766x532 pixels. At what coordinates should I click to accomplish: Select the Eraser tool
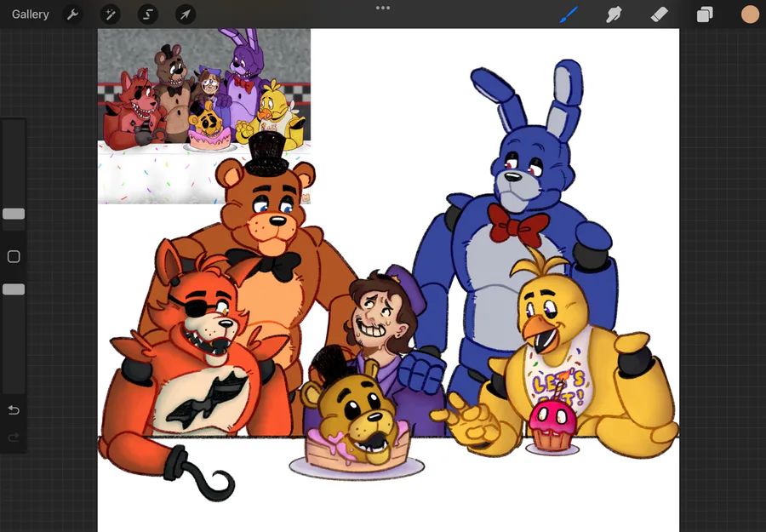click(x=659, y=14)
